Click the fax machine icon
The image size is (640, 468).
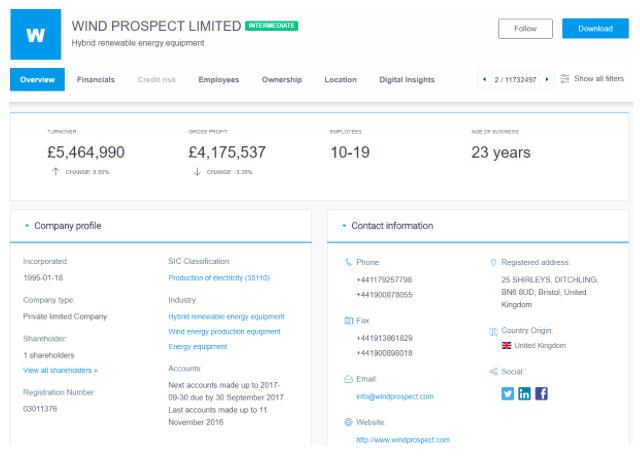(x=348, y=321)
